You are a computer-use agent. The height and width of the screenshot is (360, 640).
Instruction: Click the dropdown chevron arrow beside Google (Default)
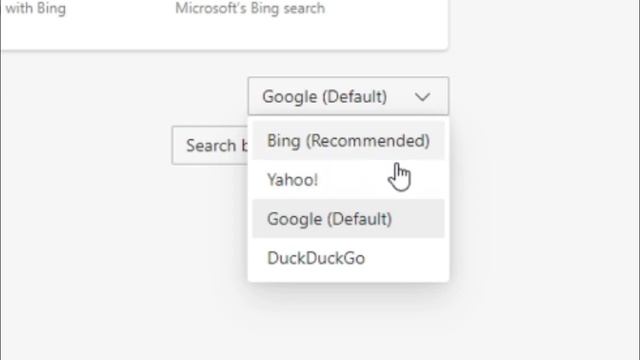(x=422, y=97)
